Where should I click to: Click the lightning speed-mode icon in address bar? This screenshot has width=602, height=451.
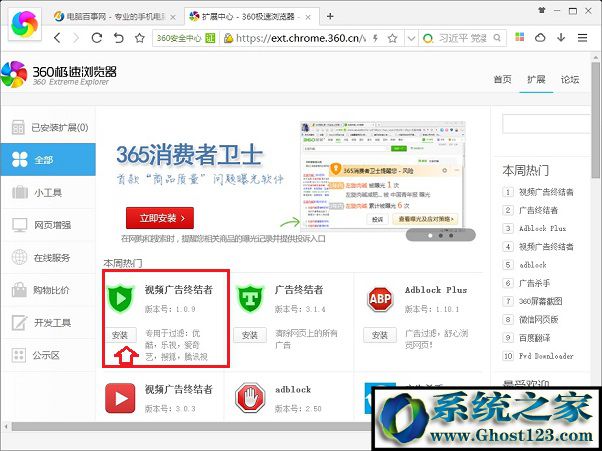375,38
